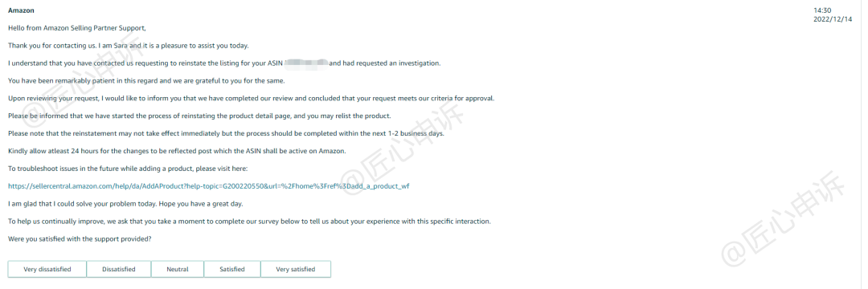Click the line introducing Sara
Image resolution: width=868 pixels, height=289 pixels.
pos(129,45)
